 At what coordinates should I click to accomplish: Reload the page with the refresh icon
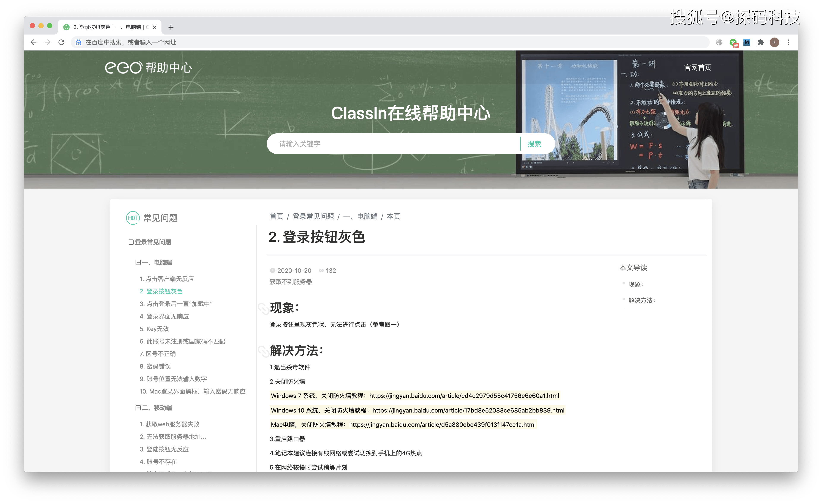[61, 42]
